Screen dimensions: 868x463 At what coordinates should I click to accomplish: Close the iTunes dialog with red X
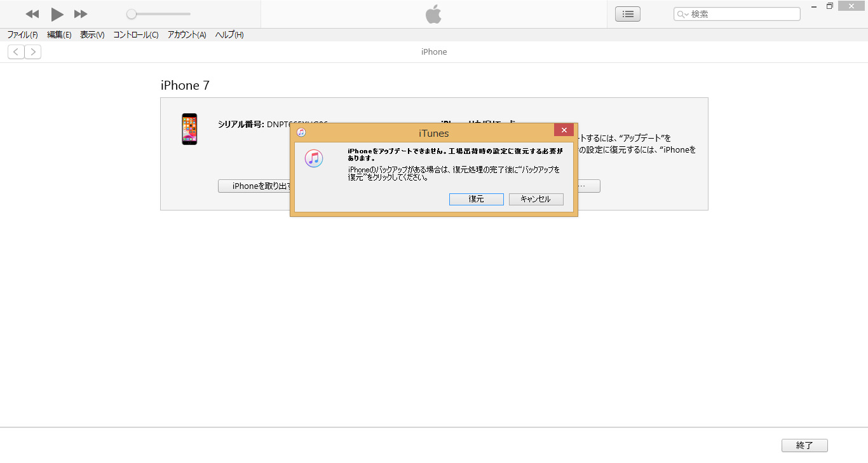click(564, 130)
